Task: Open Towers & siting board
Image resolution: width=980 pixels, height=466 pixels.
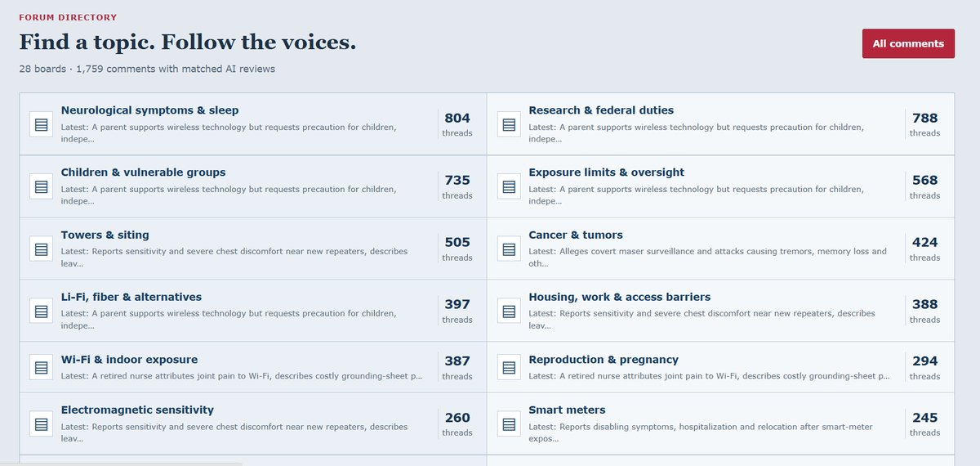Action: (105, 235)
